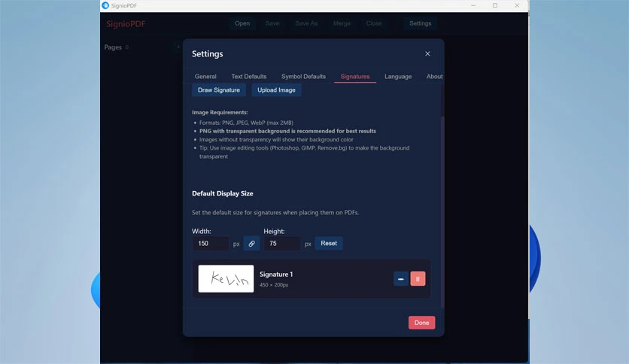Switch to the Text Defaults tab

[x=249, y=77]
